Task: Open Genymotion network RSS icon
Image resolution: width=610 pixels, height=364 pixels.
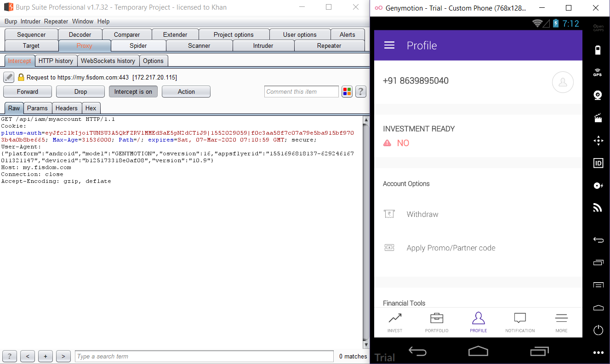Action: tap(598, 208)
